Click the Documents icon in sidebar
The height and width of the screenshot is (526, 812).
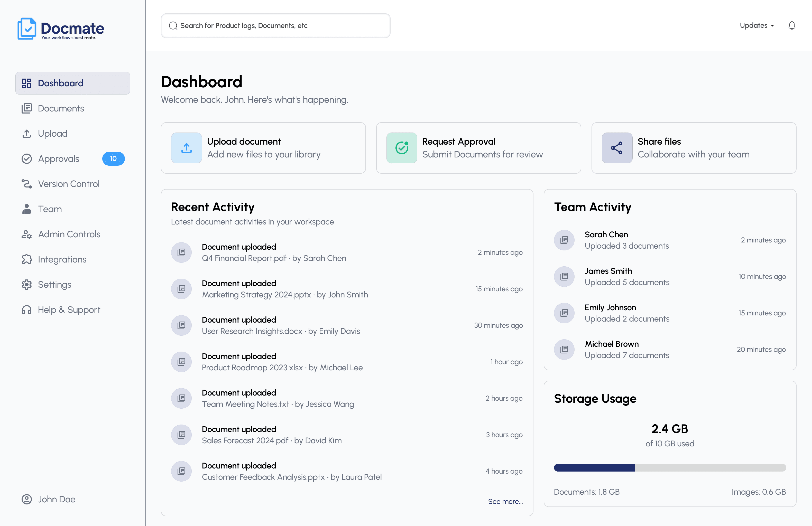point(27,108)
